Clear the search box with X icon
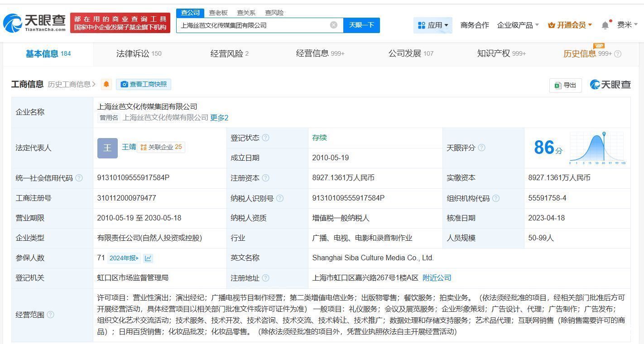Screen dimensions: 644x344 coord(334,25)
